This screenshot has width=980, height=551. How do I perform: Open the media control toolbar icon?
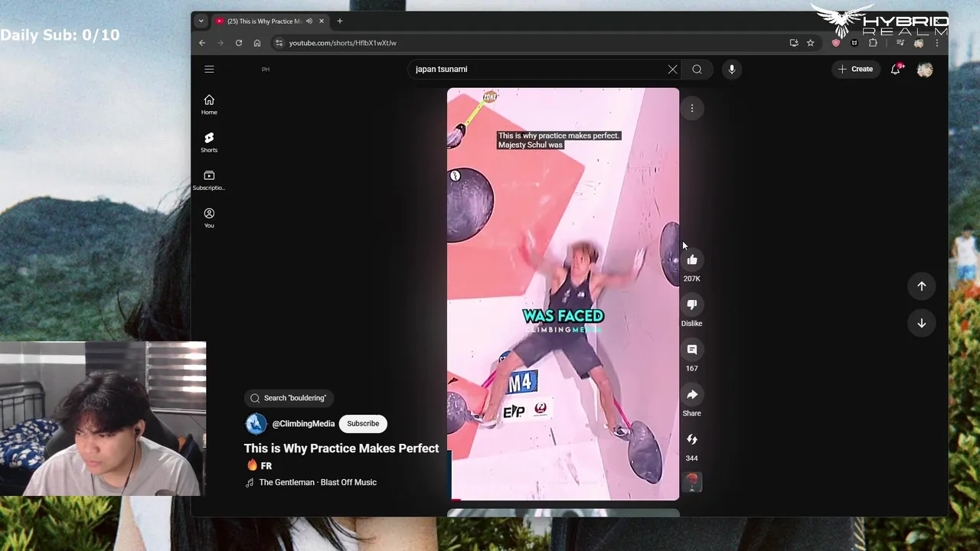coord(900,43)
